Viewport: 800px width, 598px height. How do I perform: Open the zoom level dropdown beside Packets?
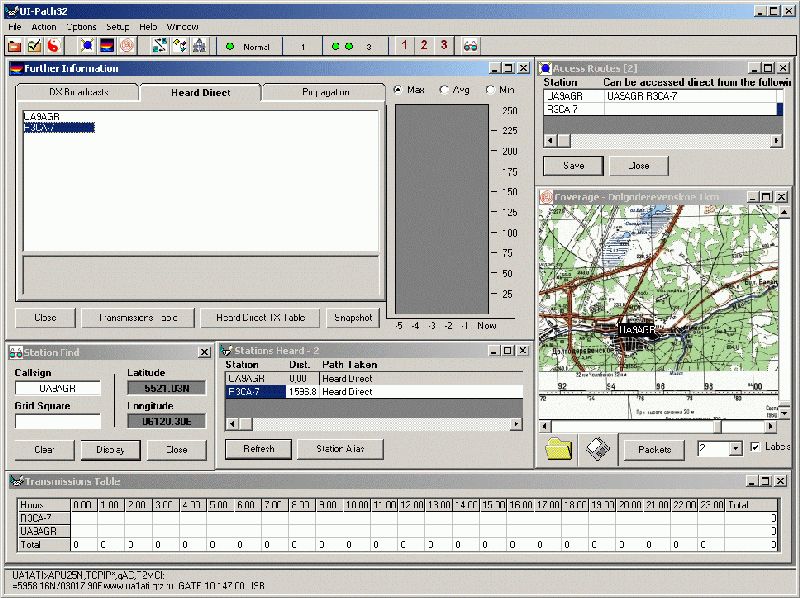[735, 449]
